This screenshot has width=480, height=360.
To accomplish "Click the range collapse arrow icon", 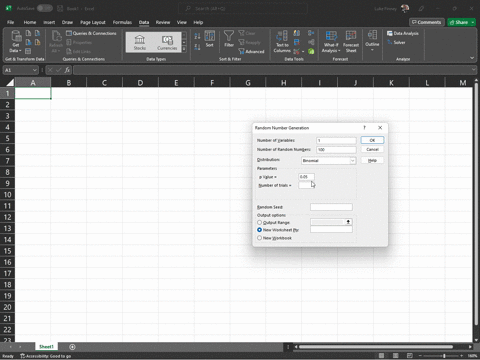I will pos(348,222).
